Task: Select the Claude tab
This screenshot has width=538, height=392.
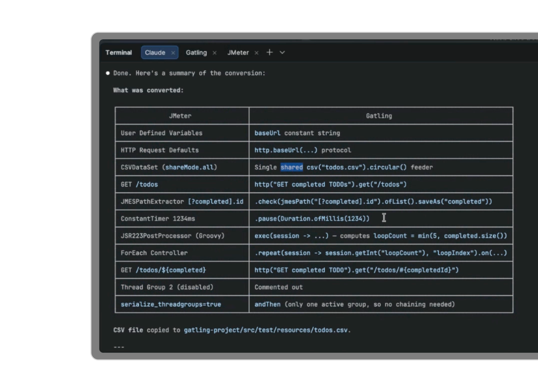Action: click(155, 53)
